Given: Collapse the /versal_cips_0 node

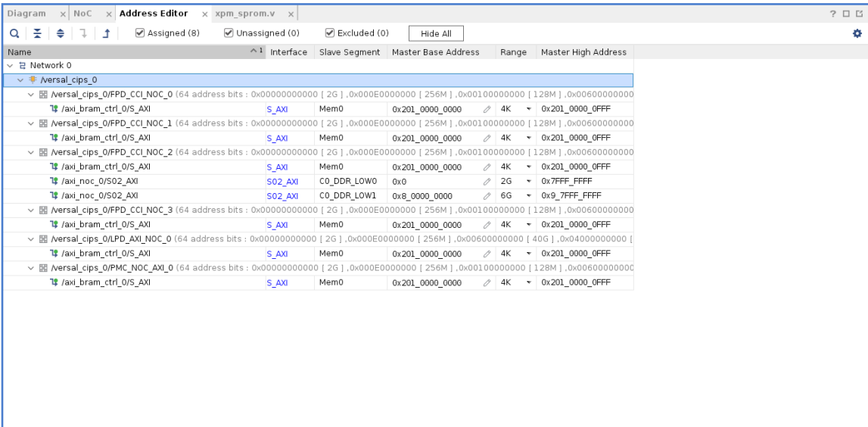Looking at the screenshot, I should pyautogui.click(x=20, y=79).
